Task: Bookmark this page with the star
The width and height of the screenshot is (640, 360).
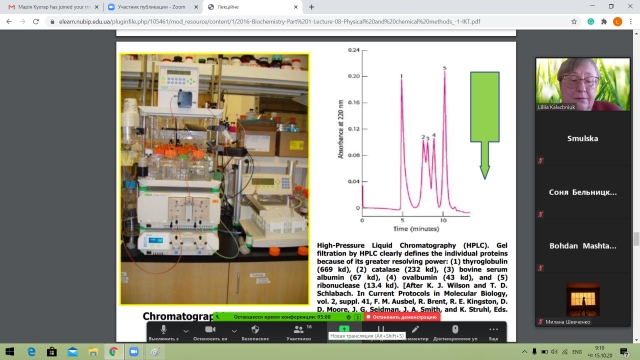Action: coord(574,22)
